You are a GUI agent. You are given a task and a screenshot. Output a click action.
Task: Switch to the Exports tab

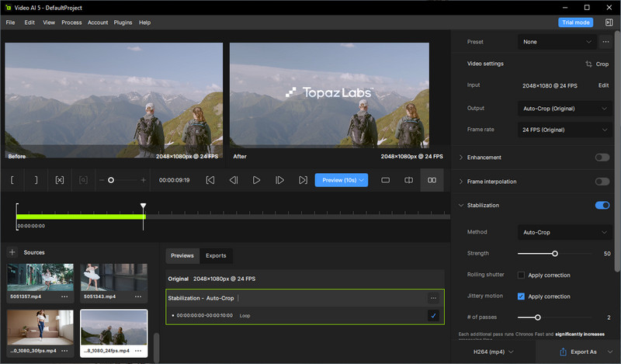point(216,256)
